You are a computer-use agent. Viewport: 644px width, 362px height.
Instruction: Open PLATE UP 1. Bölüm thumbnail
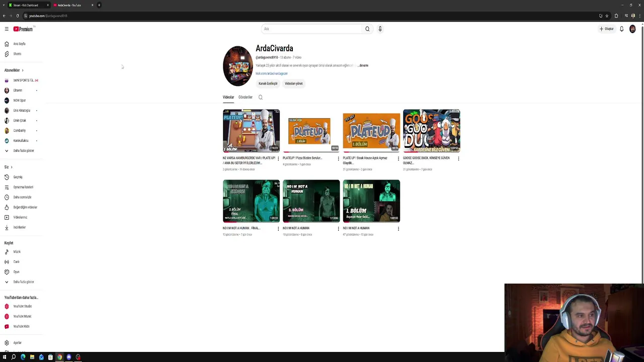click(x=371, y=131)
